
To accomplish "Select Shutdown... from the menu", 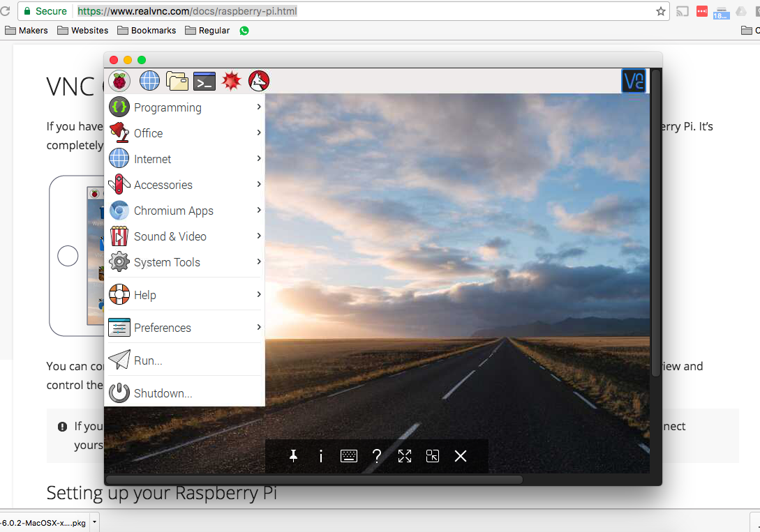I will (163, 393).
